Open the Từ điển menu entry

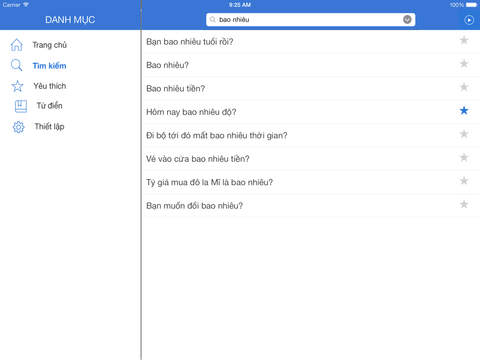pyautogui.click(x=49, y=106)
